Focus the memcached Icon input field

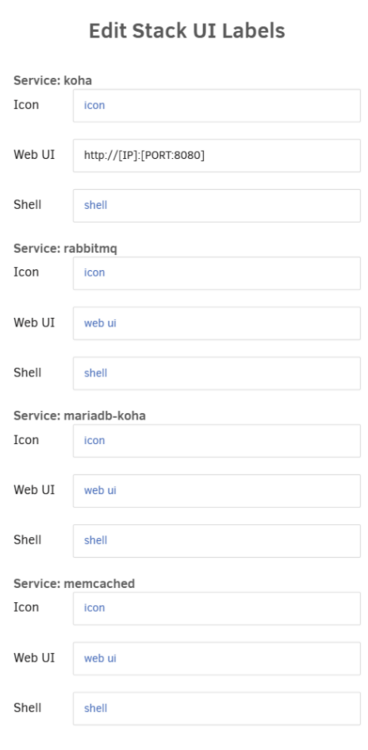click(x=217, y=608)
